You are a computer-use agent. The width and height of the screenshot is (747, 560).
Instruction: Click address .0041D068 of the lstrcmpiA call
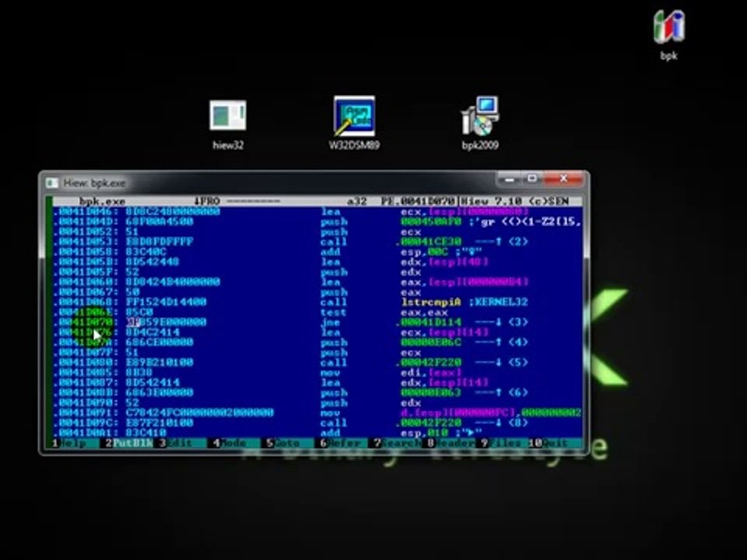(x=86, y=302)
